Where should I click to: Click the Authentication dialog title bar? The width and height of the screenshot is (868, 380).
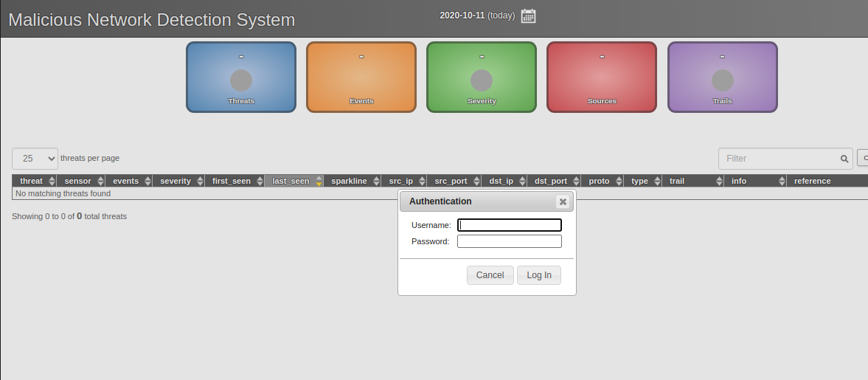pos(487,201)
